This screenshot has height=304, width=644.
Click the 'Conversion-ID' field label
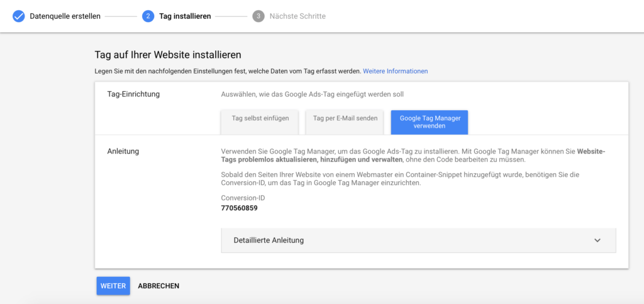(x=243, y=198)
